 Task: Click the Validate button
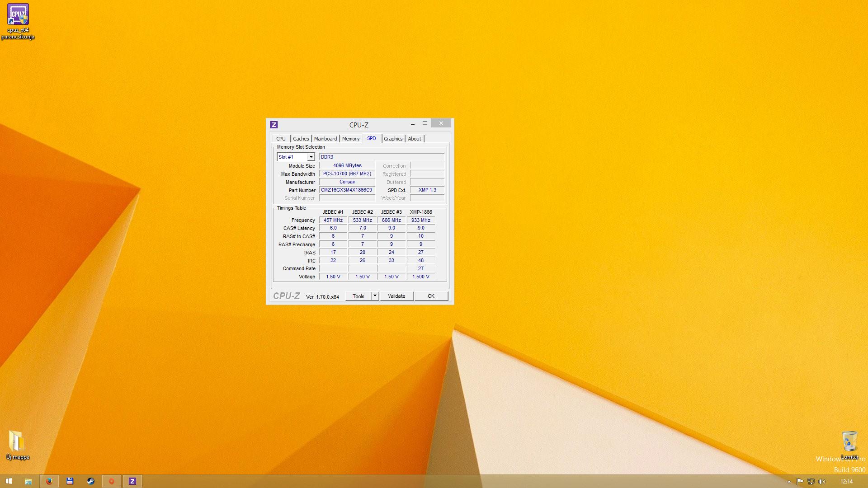coord(396,296)
